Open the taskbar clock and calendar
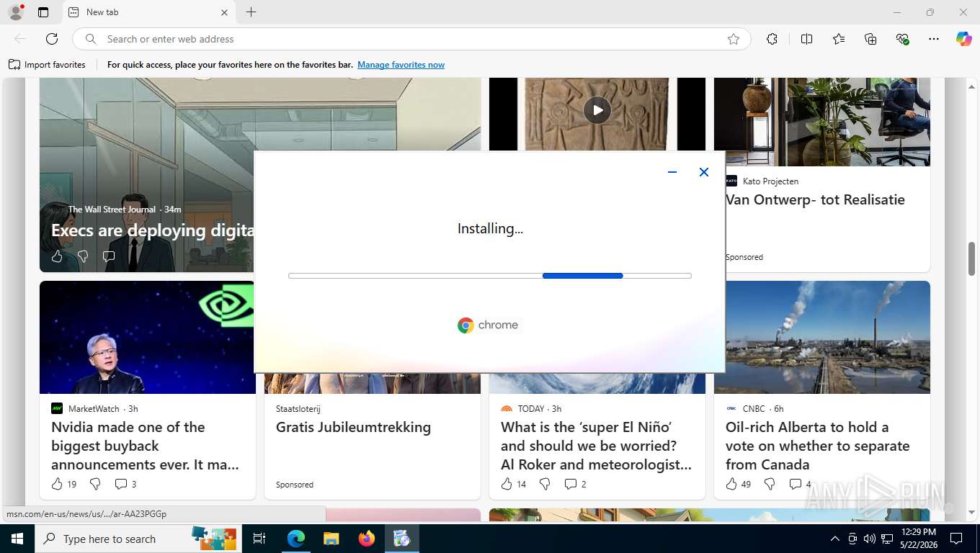This screenshot has height=553, width=980. point(918,539)
